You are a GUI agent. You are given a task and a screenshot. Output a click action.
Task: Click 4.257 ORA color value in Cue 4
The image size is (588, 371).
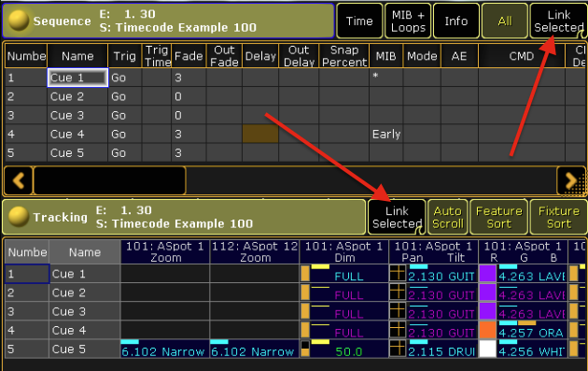[x=531, y=333]
